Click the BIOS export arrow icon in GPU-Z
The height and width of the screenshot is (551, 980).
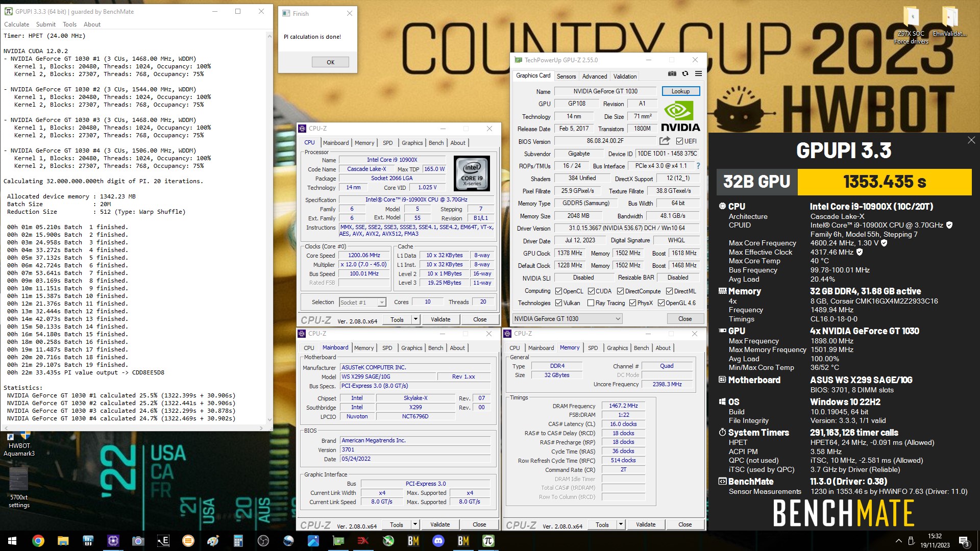pos(664,141)
